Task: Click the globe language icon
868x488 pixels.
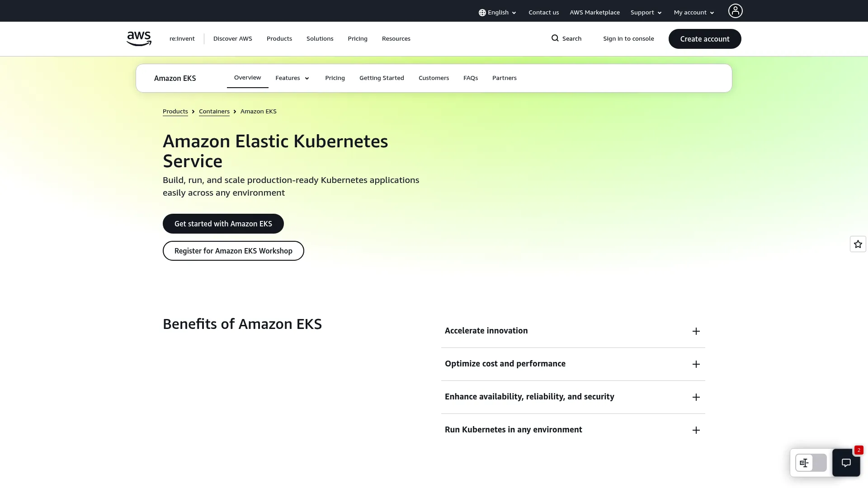Action: click(482, 13)
